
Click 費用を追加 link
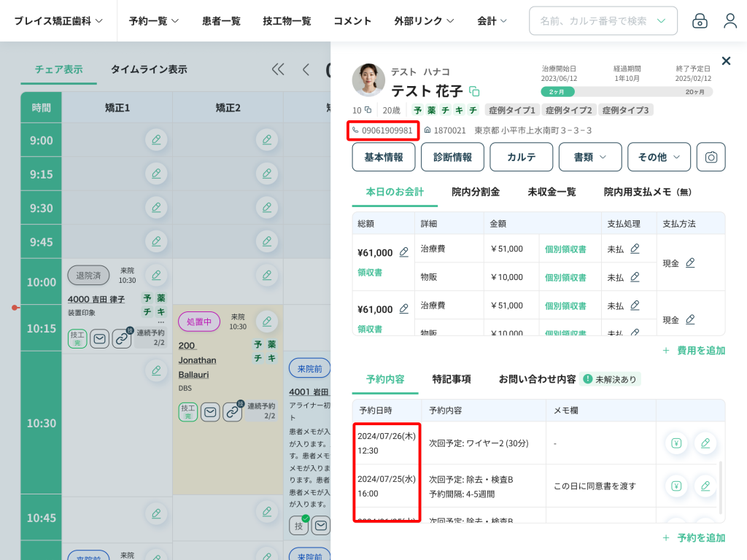pyautogui.click(x=694, y=350)
